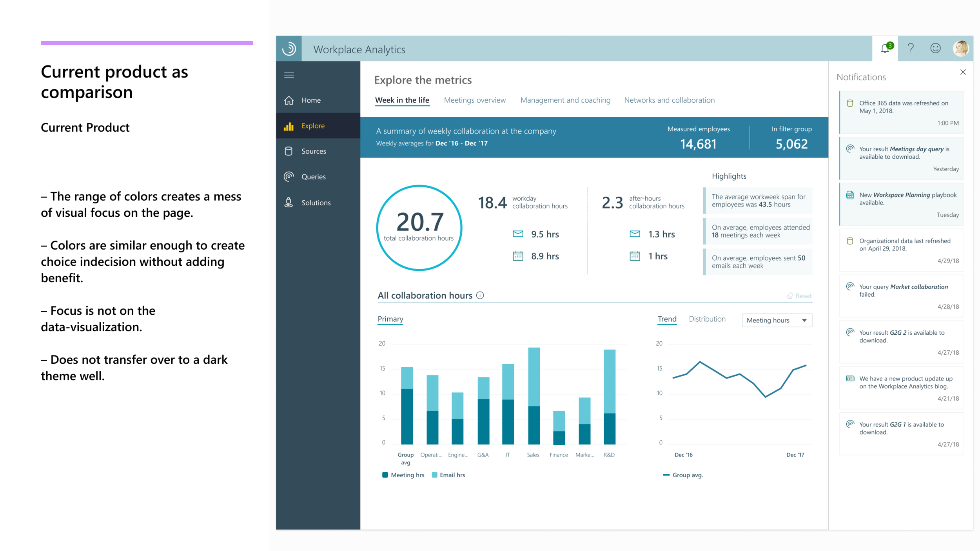Expand the Meeting hours dropdown
The height and width of the screenshot is (551, 980).
click(x=777, y=320)
